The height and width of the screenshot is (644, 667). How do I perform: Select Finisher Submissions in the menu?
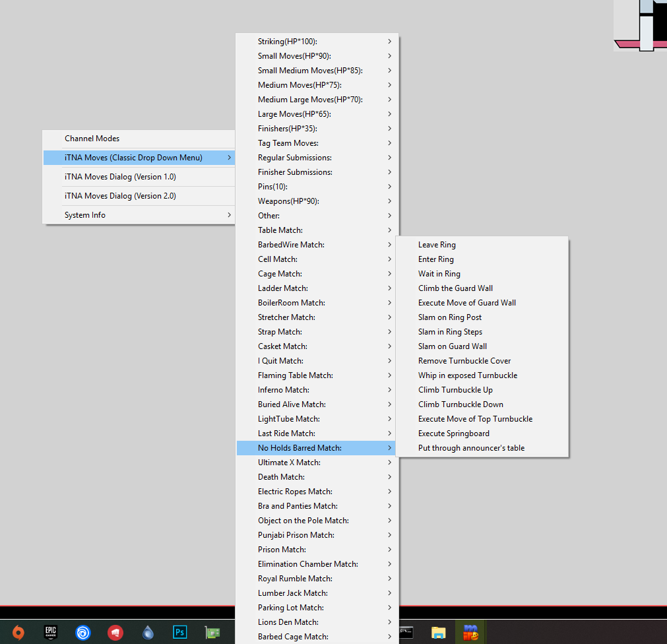pyautogui.click(x=317, y=172)
